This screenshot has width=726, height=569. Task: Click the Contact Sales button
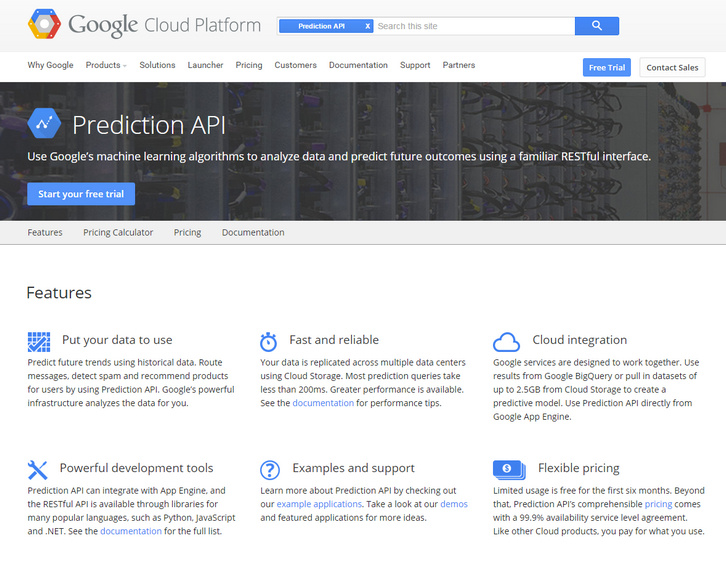672,67
